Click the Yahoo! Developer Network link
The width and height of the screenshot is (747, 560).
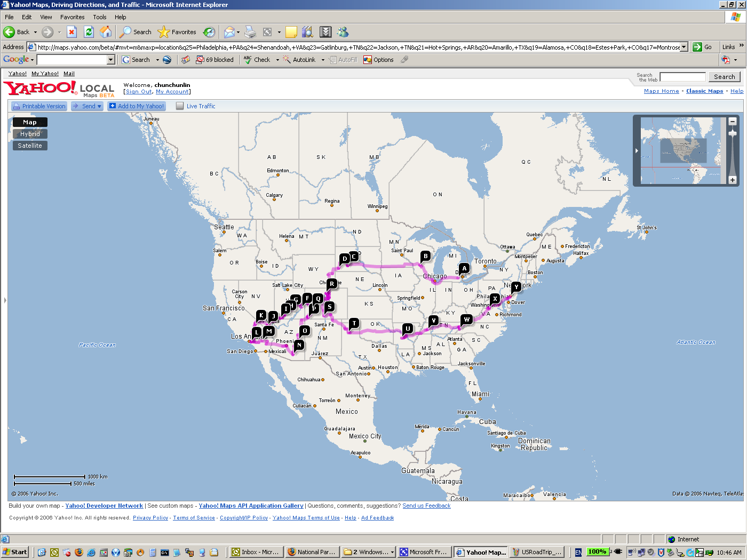(104, 506)
